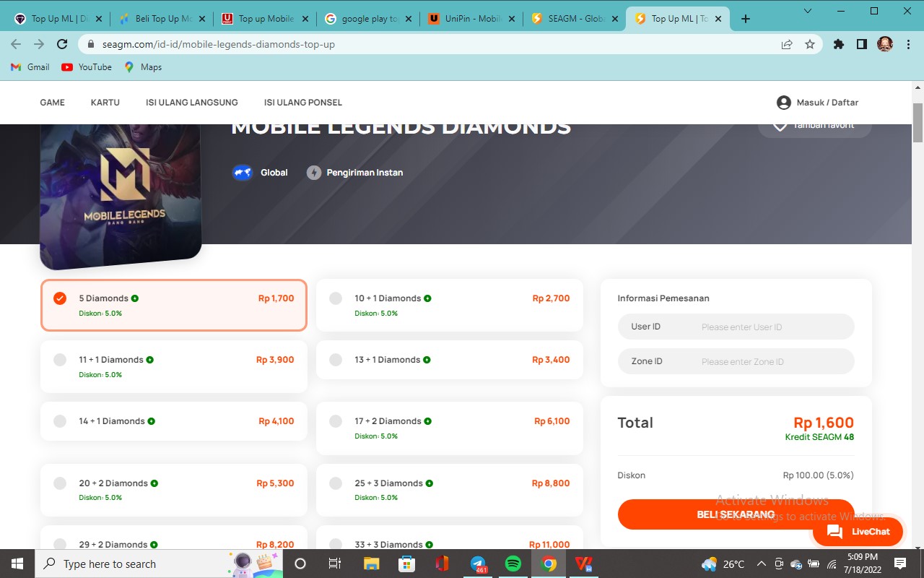Select the 17 + 2 Diamonds radio option
The height and width of the screenshot is (578, 924).
tap(336, 421)
